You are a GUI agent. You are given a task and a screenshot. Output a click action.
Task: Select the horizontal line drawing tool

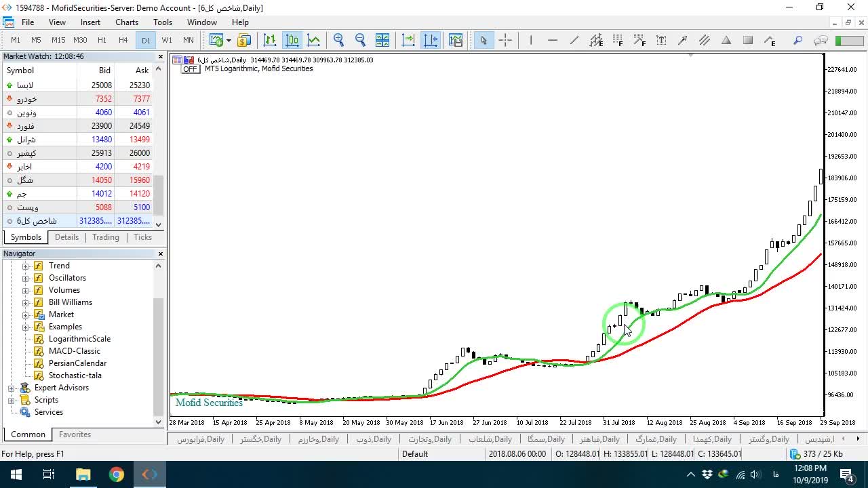click(552, 40)
